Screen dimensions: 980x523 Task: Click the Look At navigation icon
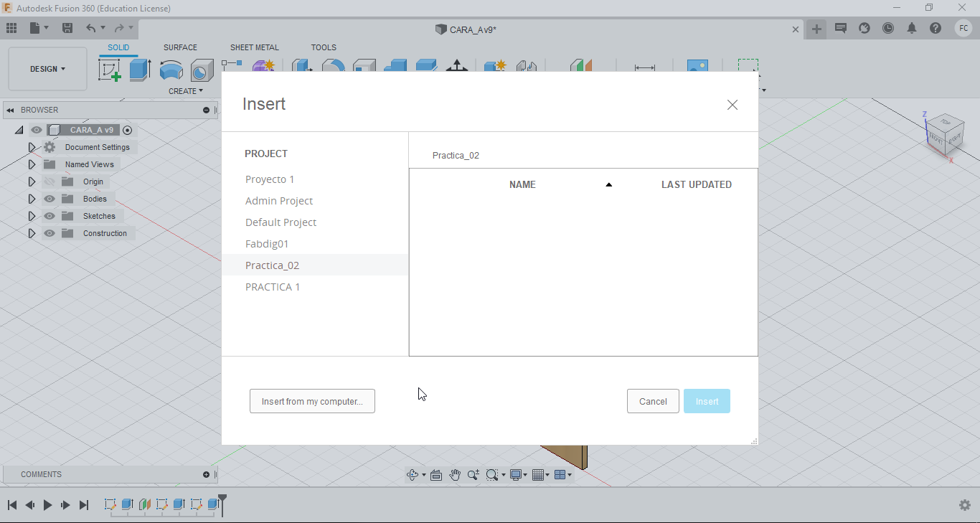[435, 474]
